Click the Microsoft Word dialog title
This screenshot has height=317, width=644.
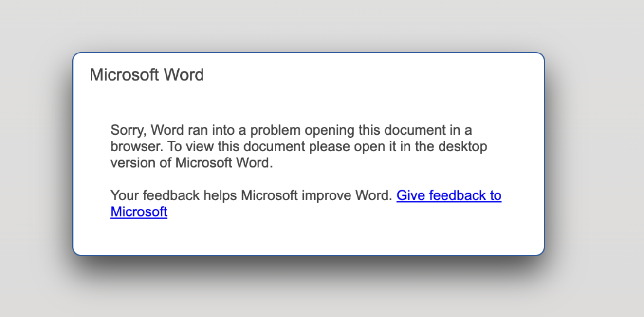point(147,75)
